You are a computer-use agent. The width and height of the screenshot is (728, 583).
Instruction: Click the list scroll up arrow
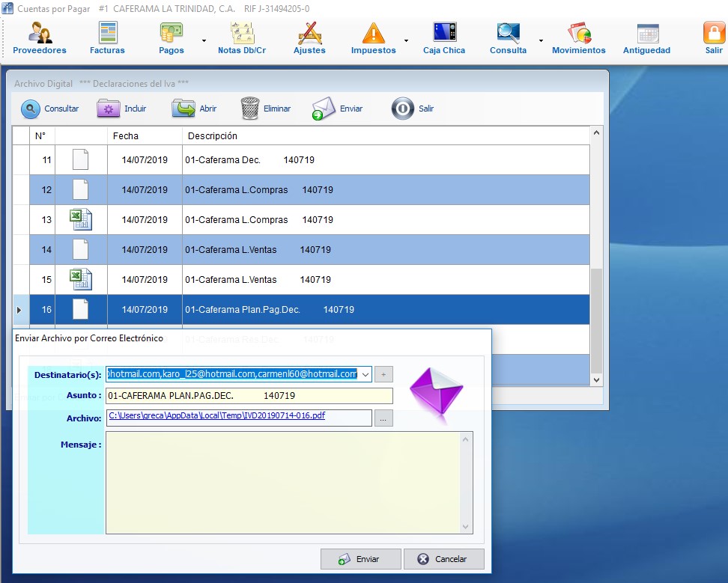597,132
